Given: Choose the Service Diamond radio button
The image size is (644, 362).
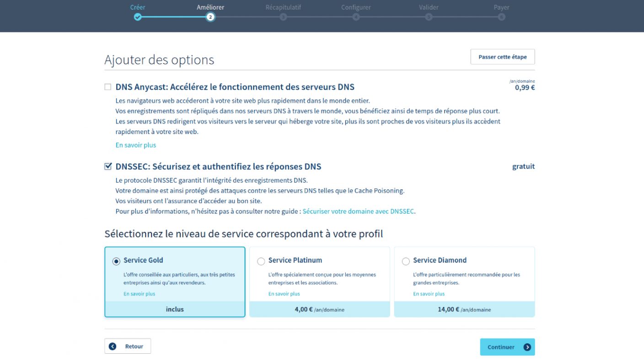Looking at the screenshot, I should click(406, 261).
